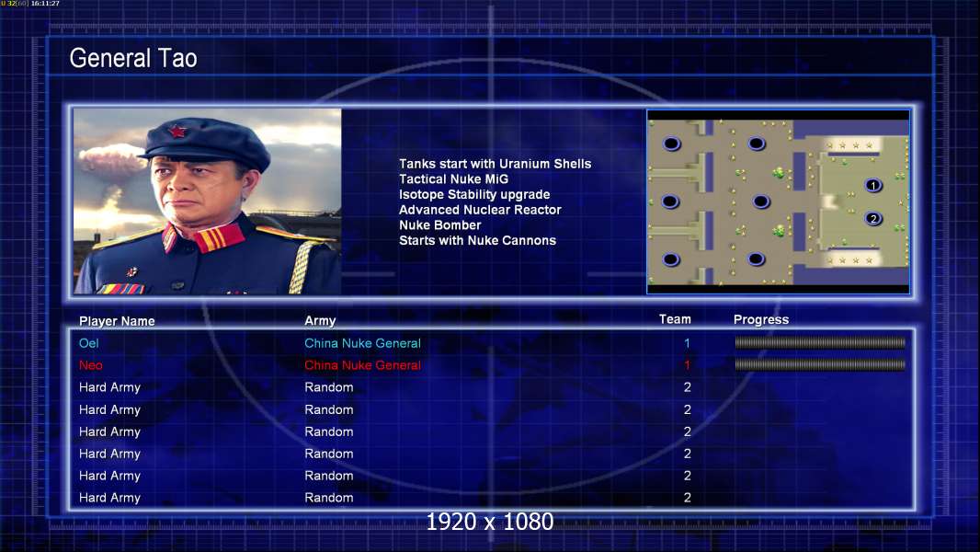Screen dimensions: 980x552
Task: Select start position marker 2 on map
Action: click(873, 219)
